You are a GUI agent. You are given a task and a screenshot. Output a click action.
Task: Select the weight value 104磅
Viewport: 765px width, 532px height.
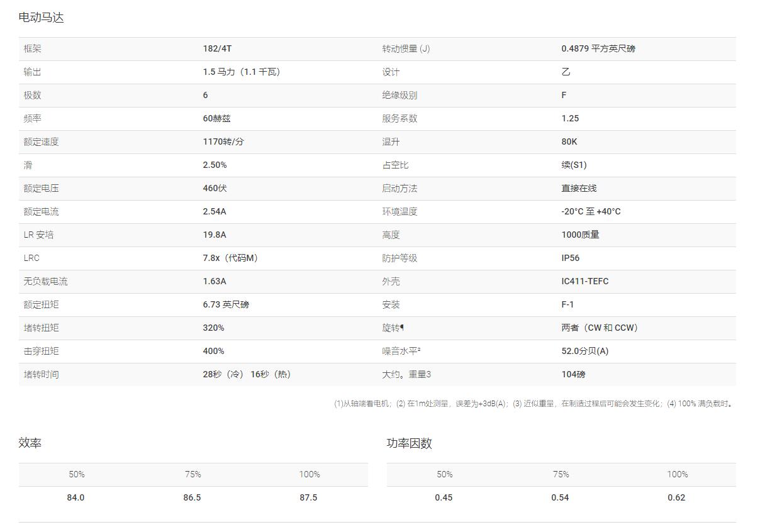(573, 374)
